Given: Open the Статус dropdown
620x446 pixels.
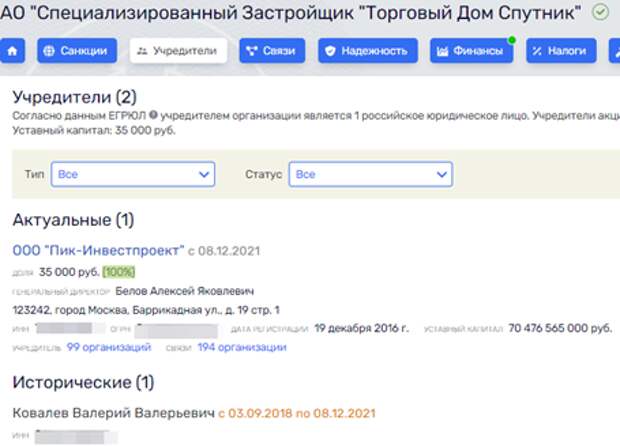Looking at the screenshot, I should click(370, 174).
